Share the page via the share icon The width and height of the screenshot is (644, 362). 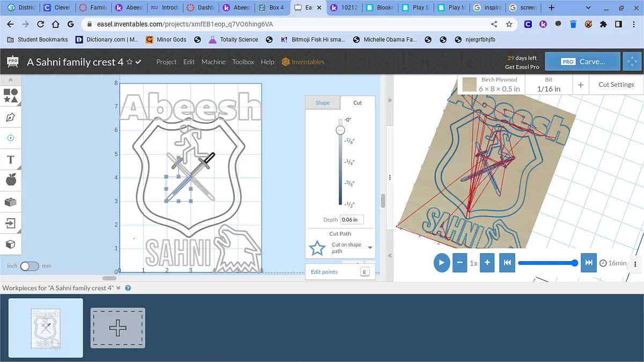[x=494, y=24]
